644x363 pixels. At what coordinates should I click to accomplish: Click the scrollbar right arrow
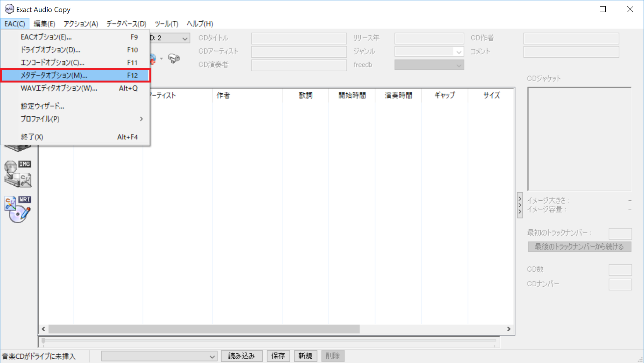pos(509,329)
